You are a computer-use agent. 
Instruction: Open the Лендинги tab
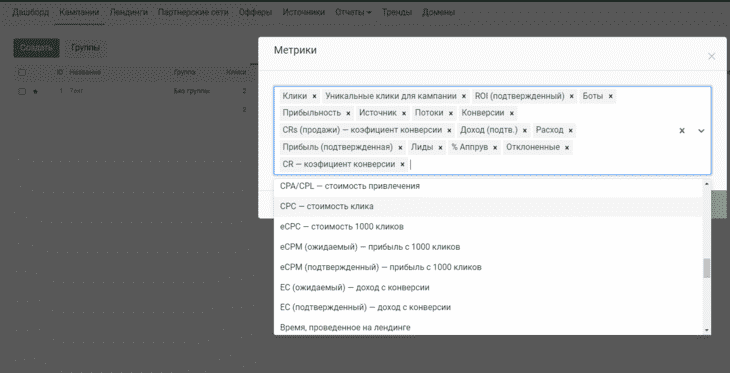[128, 13]
